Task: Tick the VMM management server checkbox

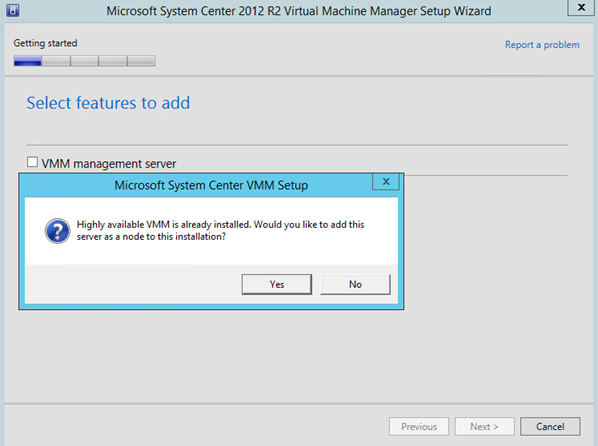Action: click(x=32, y=162)
